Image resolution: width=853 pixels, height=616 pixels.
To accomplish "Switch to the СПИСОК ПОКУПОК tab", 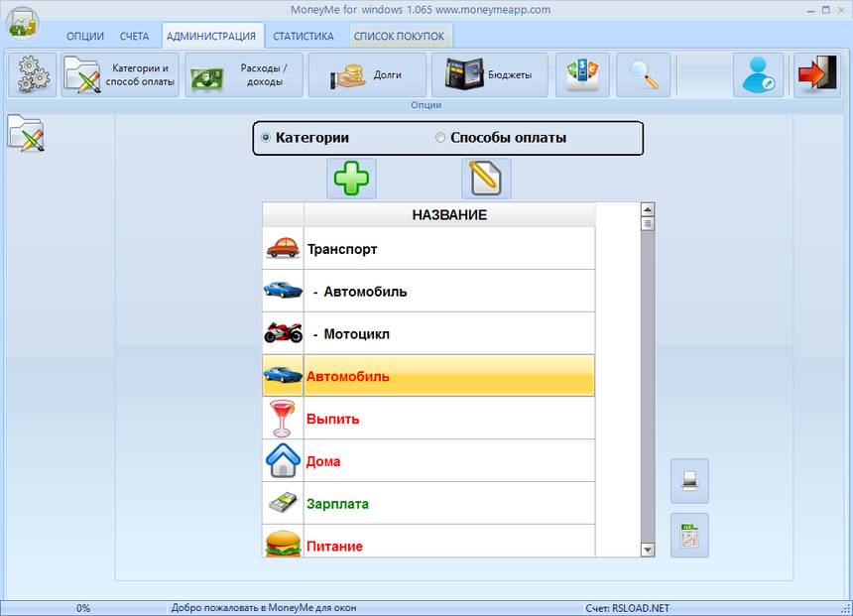I will coord(400,37).
